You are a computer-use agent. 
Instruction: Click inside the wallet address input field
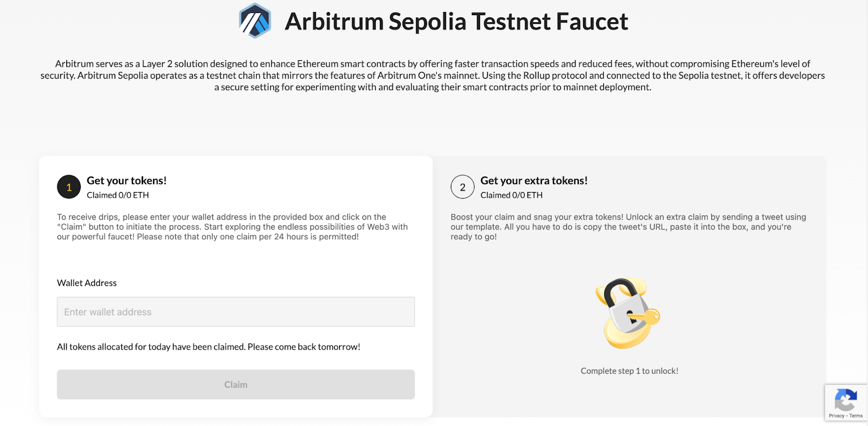pyautogui.click(x=235, y=311)
